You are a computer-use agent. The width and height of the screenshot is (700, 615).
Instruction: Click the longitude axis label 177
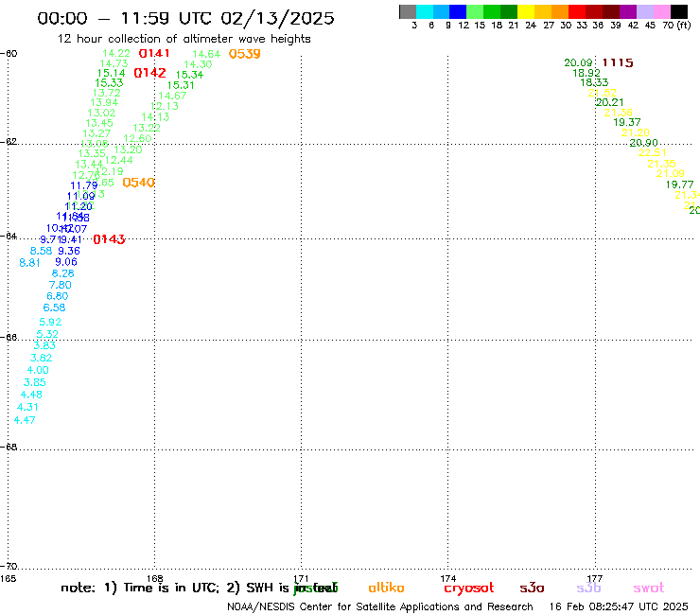tap(595, 578)
